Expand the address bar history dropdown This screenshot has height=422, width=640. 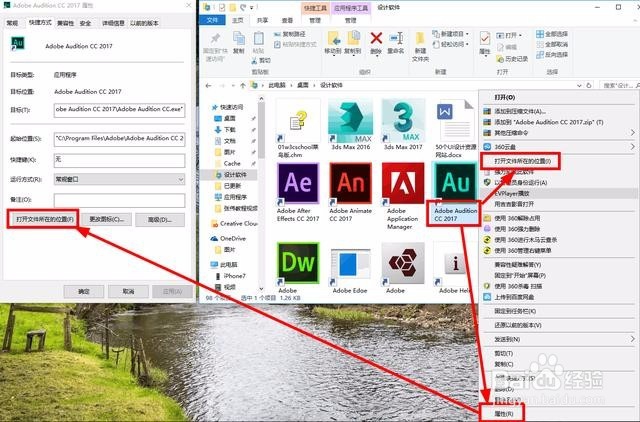(x=579, y=85)
